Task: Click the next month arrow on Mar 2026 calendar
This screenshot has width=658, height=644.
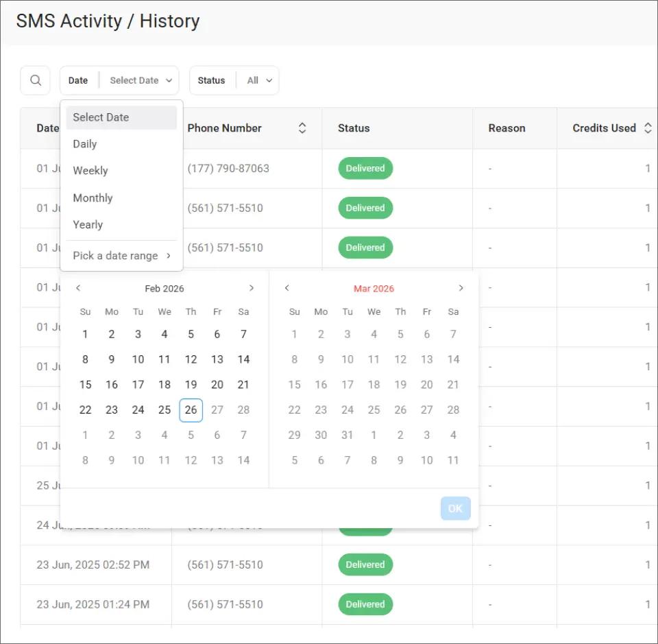Action: click(461, 288)
